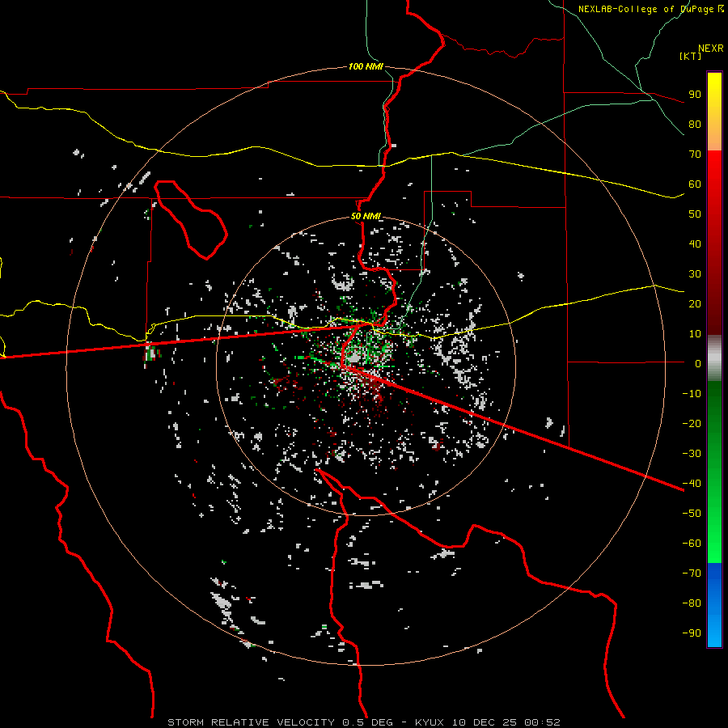Click the gray zero-velocity segment of the color bar

point(714,358)
